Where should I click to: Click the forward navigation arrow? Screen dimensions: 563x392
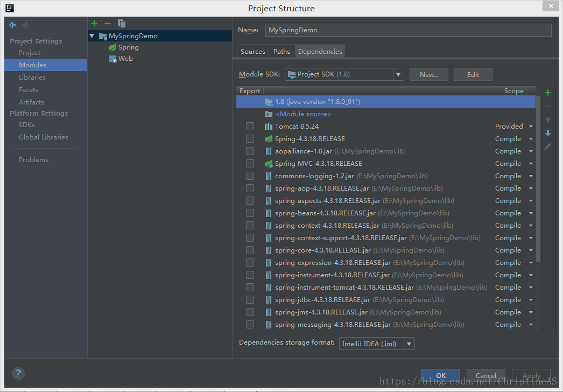point(26,25)
